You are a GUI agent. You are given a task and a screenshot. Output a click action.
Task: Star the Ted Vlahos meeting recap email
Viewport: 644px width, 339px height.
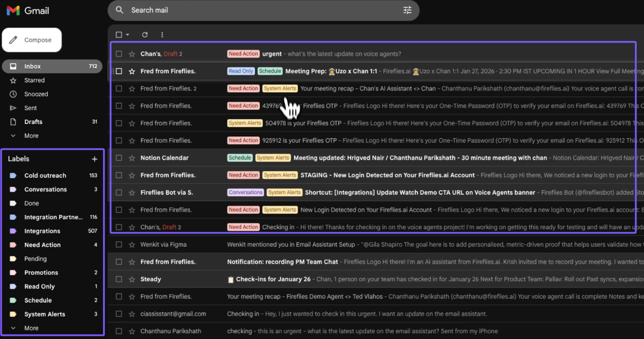pyautogui.click(x=132, y=296)
